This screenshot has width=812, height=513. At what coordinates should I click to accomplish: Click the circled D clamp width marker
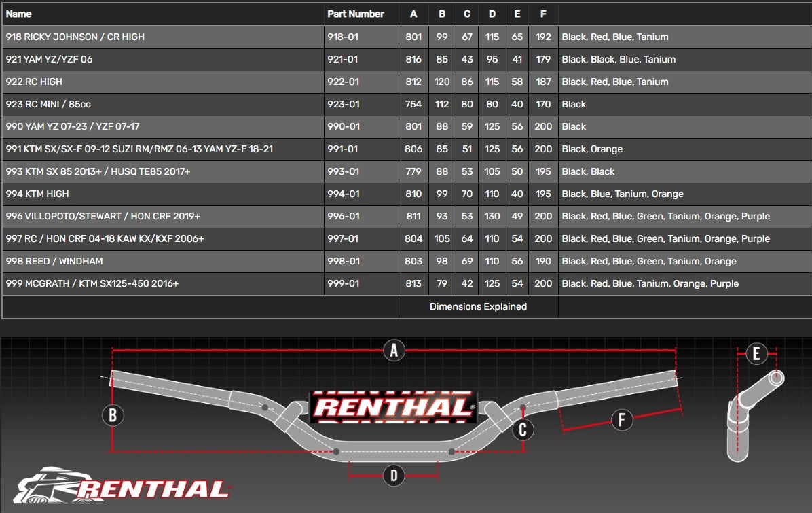(394, 475)
